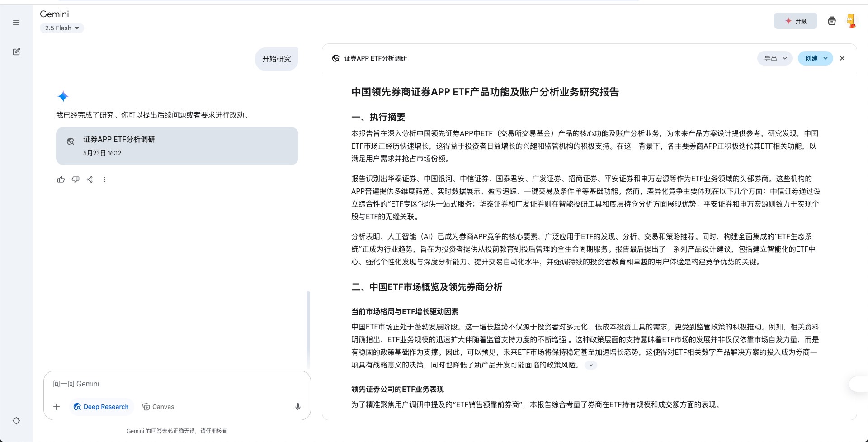
Task: Add attachment with plus icon
Action: (x=57, y=407)
